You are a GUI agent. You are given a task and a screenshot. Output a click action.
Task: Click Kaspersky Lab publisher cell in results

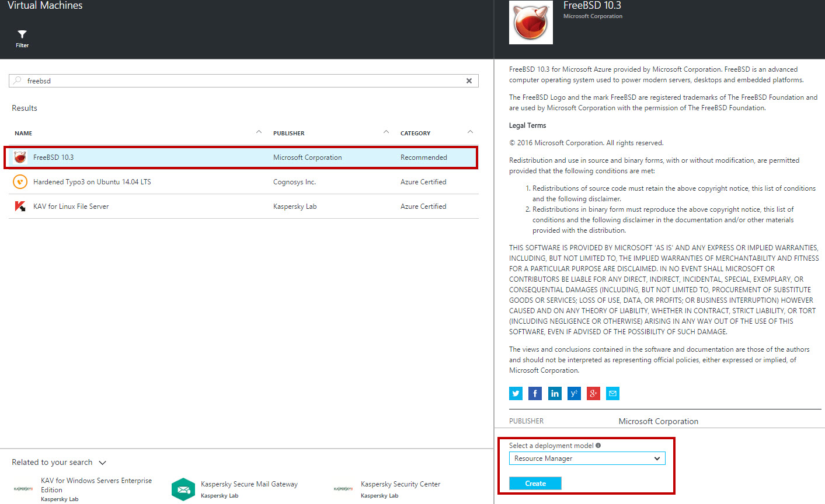click(x=295, y=206)
